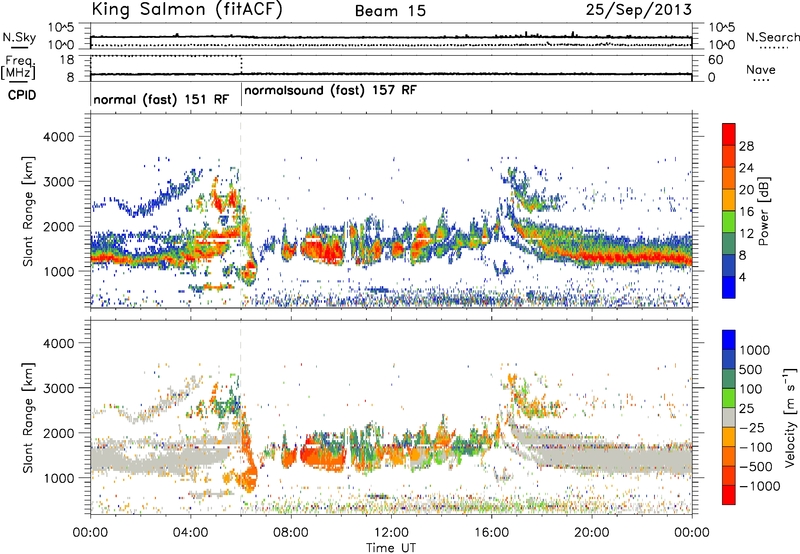Click the '3000' tick on the velocity panel
This screenshot has height=554, width=800.
point(58,388)
